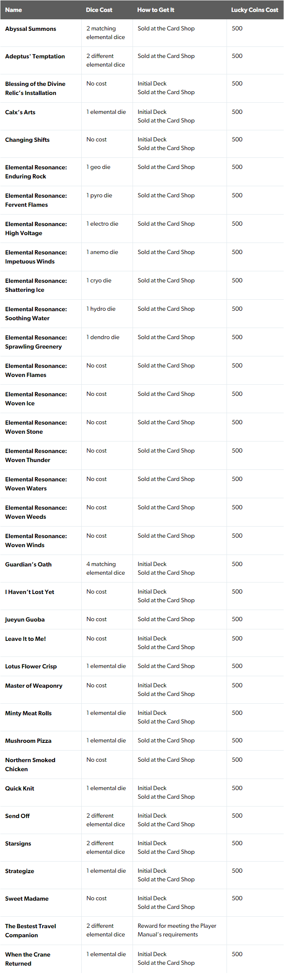Click the Sweet Madame card name
Viewport: 284px width, 980px height.
coord(27,899)
